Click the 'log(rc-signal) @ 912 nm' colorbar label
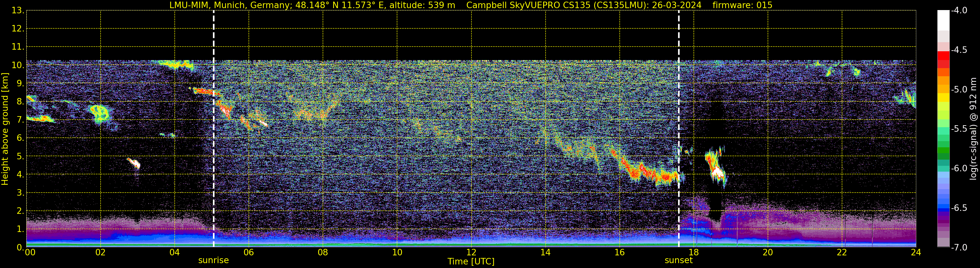Viewport: 980px width, 268px height. tap(973, 129)
